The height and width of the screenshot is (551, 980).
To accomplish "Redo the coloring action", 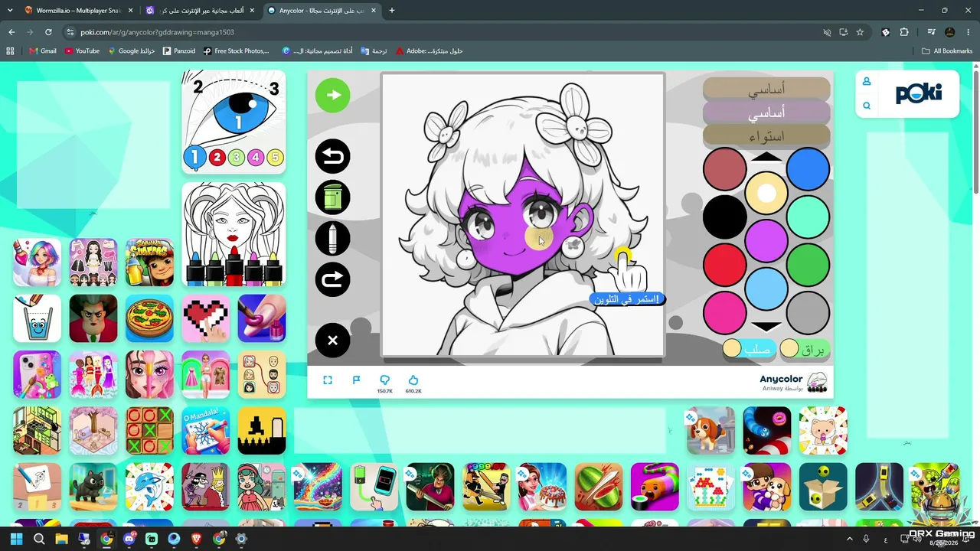I will (x=332, y=280).
